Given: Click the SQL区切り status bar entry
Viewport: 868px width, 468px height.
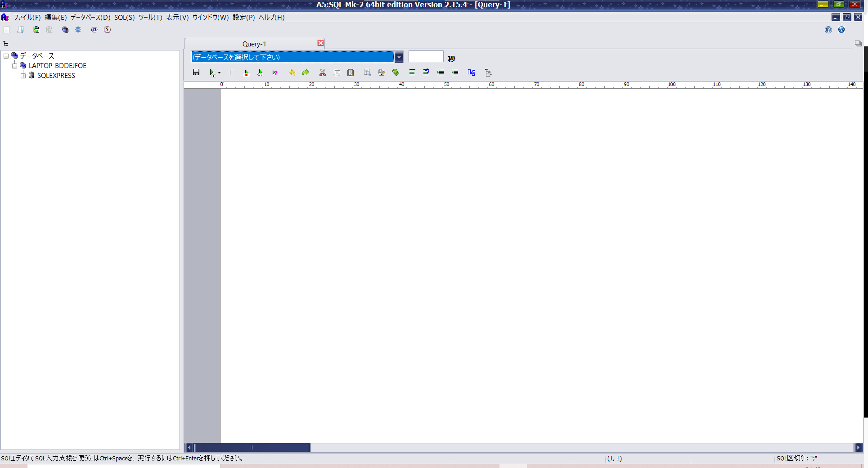Looking at the screenshot, I should click(797, 458).
